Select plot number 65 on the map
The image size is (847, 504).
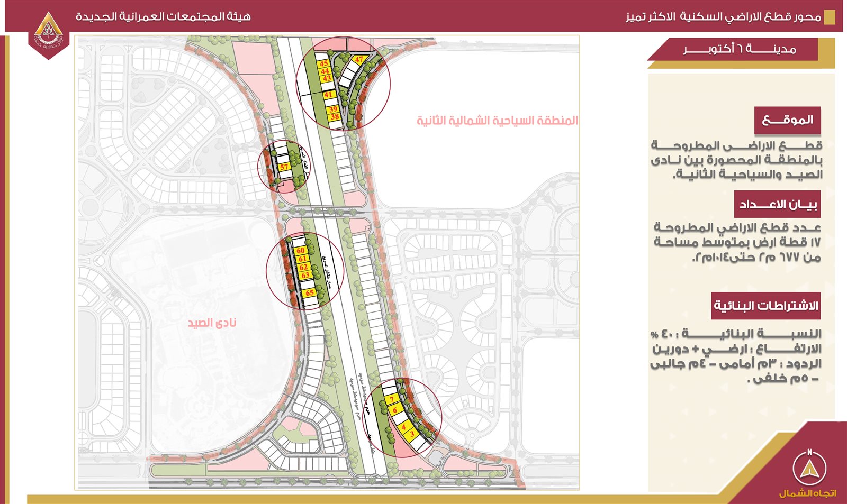pos(310,292)
